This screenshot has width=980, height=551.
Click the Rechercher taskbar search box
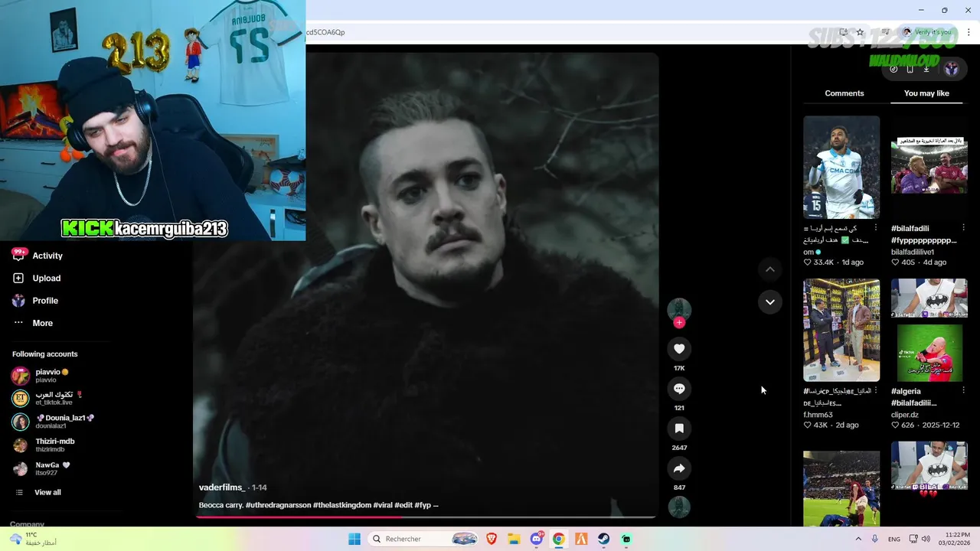coord(424,539)
